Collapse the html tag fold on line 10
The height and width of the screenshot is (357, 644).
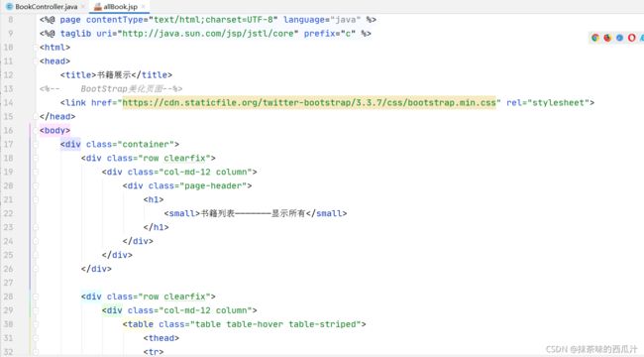[36, 48]
